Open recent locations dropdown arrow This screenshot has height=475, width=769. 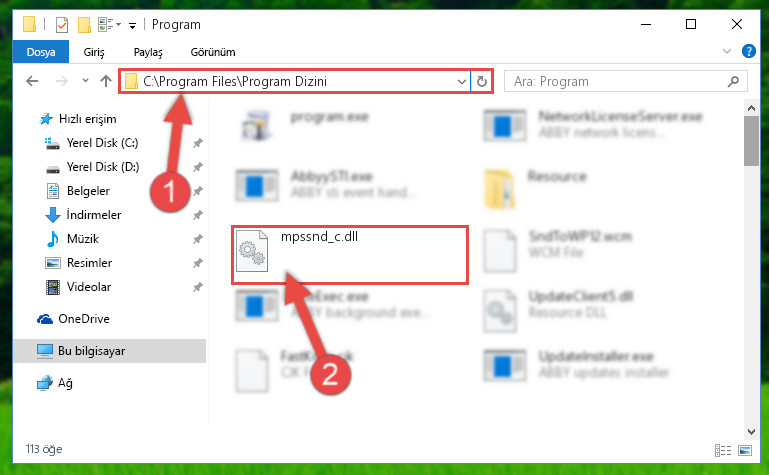(85, 81)
